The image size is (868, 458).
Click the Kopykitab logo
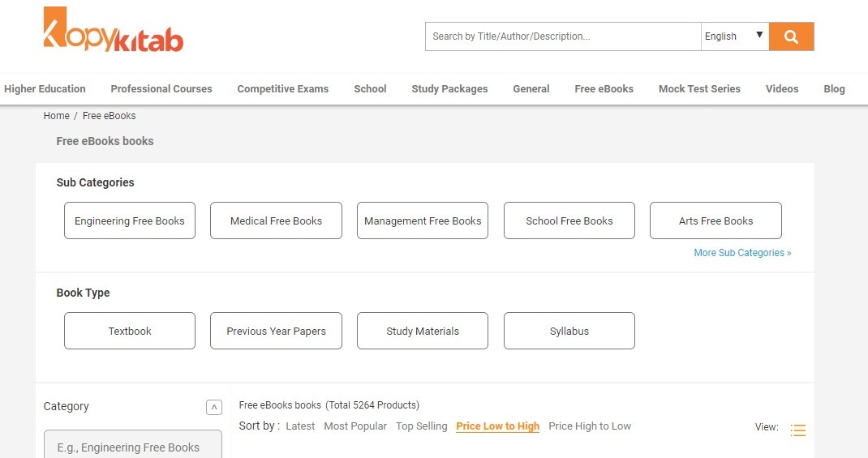coord(114,31)
